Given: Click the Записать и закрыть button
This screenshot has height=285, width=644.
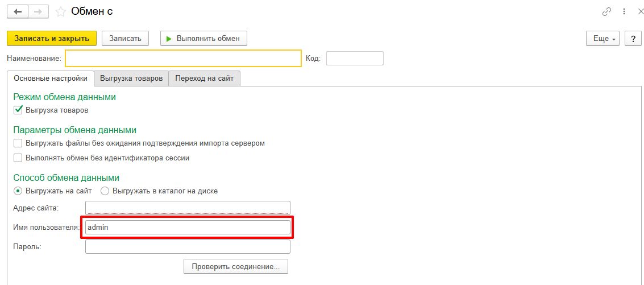Looking at the screenshot, I should tap(52, 39).
